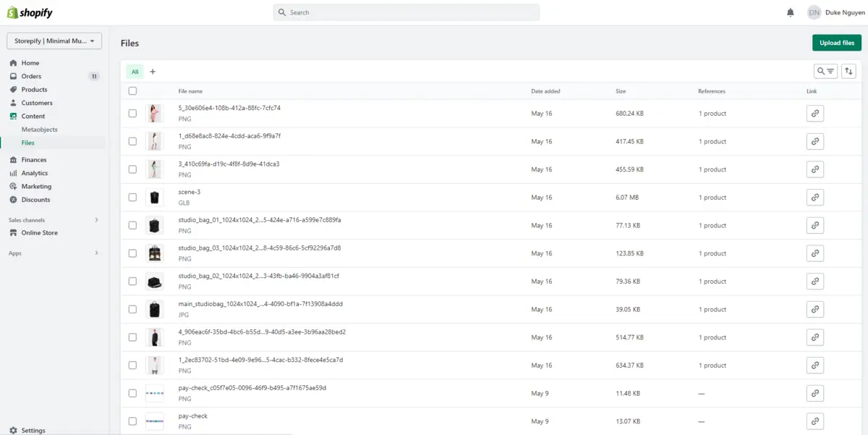Open Metaobjects under Content
868x435 pixels.
click(x=40, y=129)
